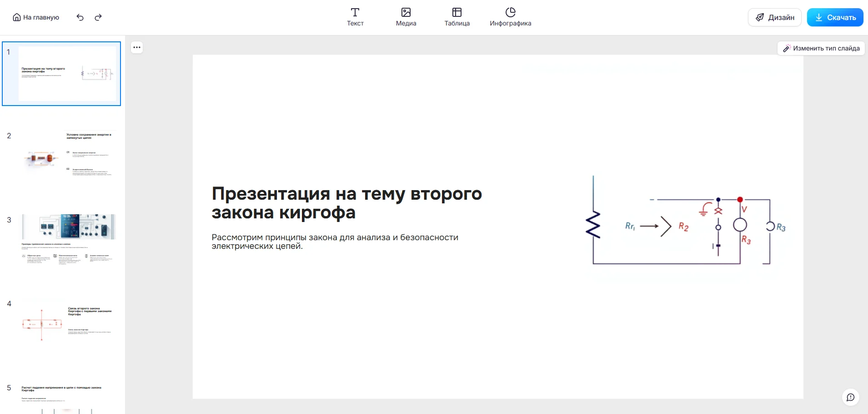The height and width of the screenshot is (414, 868).
Task: Select slide 1 thumbnail
Action: (61, 74)
